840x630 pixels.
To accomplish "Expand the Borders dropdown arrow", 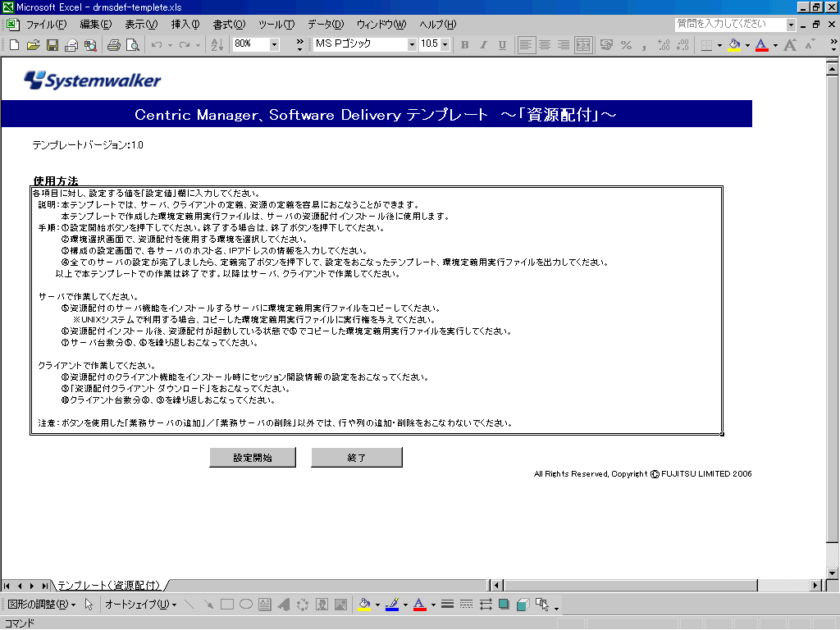I will tap(719, 45).
